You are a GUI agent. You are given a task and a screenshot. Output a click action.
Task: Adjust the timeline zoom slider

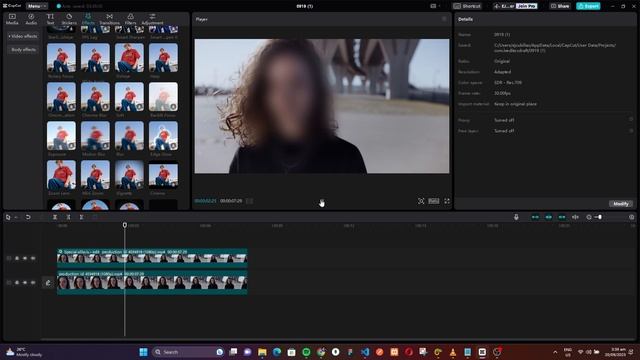coord(599,217)
